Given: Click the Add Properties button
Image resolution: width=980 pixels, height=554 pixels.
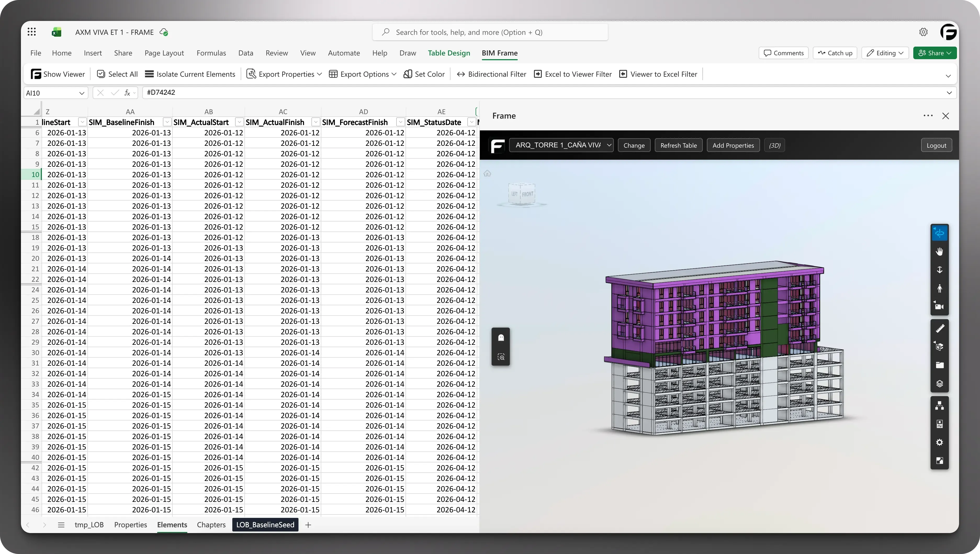Looking at the screenshot, I should (733, 145).
